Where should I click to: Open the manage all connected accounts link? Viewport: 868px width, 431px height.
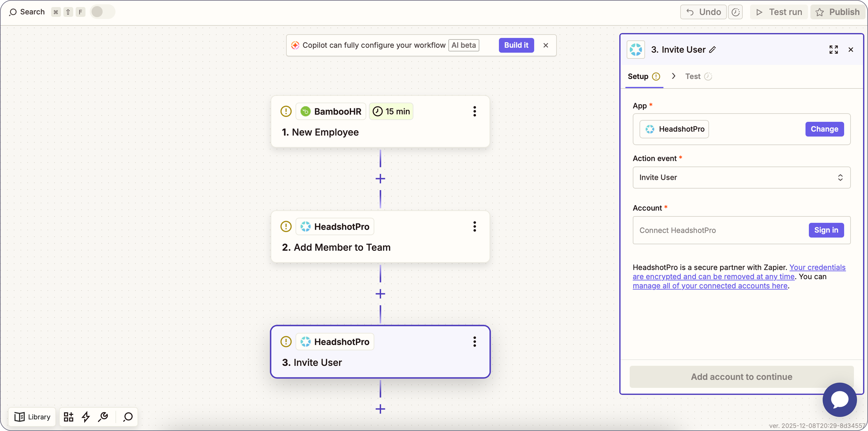[710, 286]
